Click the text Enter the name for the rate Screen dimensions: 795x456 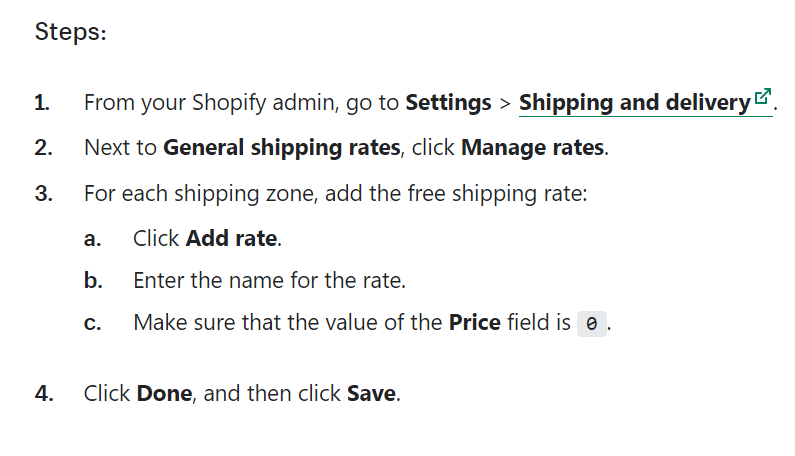point(269,280)
